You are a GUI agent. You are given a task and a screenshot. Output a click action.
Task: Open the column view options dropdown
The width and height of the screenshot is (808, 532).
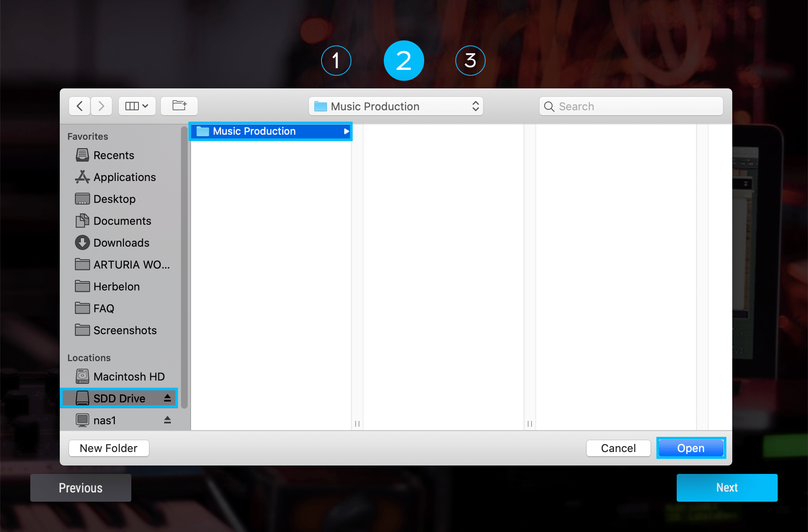[x=137, y=106]
